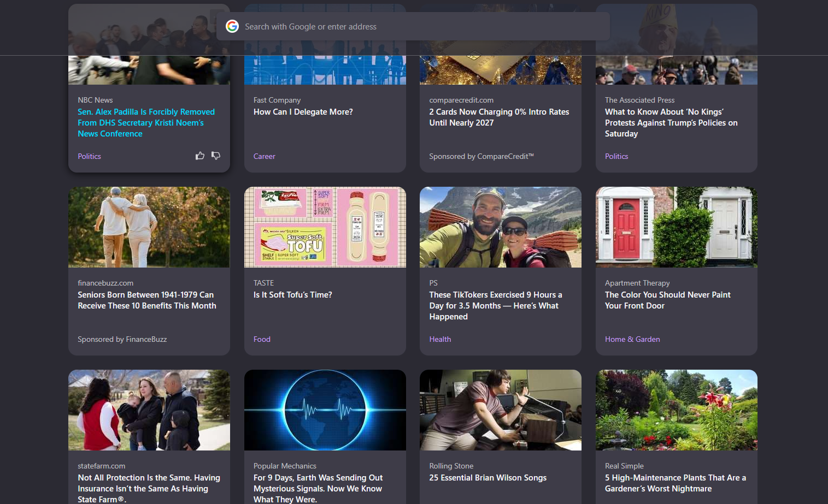Select the Food topic link

pos(262,339)
